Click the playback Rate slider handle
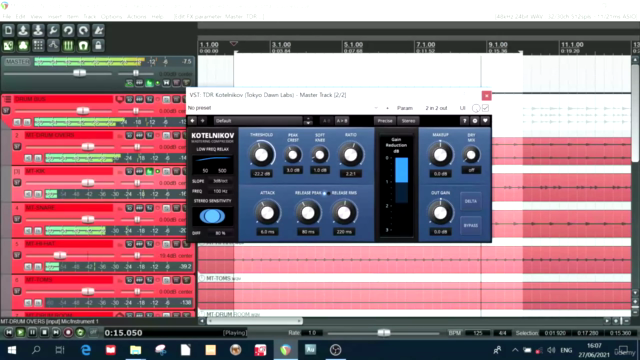 (x=384, y=333)
